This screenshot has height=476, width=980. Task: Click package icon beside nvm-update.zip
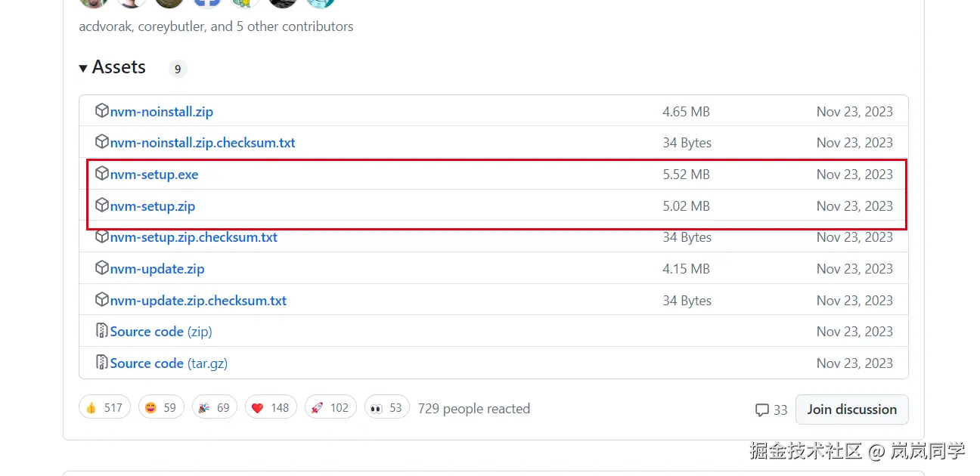tap(102, 268)
